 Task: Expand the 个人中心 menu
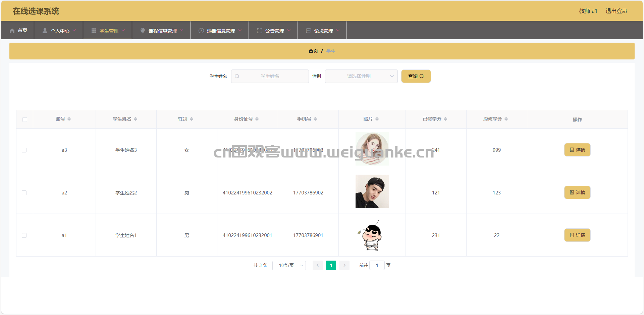(59, 31)
